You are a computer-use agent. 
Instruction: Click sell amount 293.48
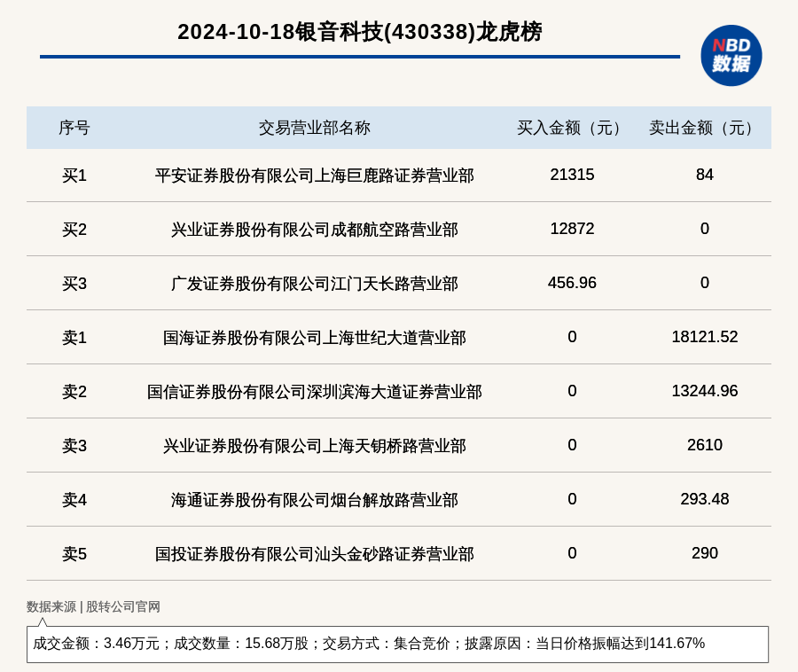tap(704, 499)
